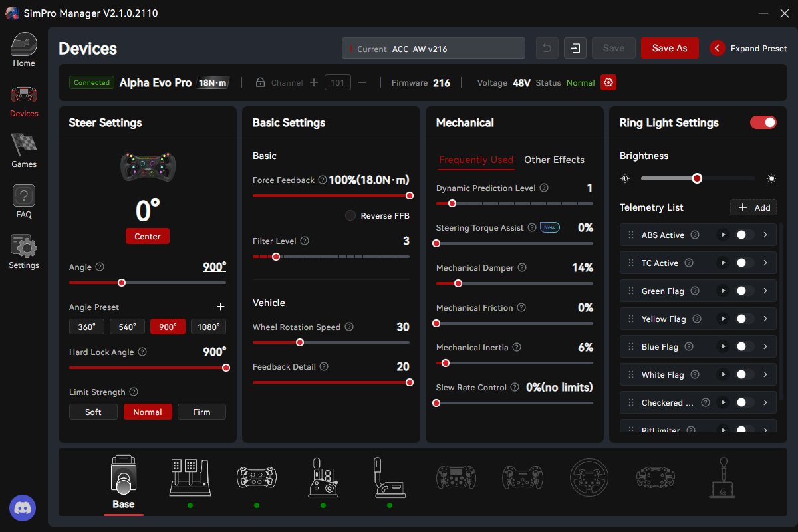Decrease channel with the minus icon
798x532 pixels.
tap(362, 82)
